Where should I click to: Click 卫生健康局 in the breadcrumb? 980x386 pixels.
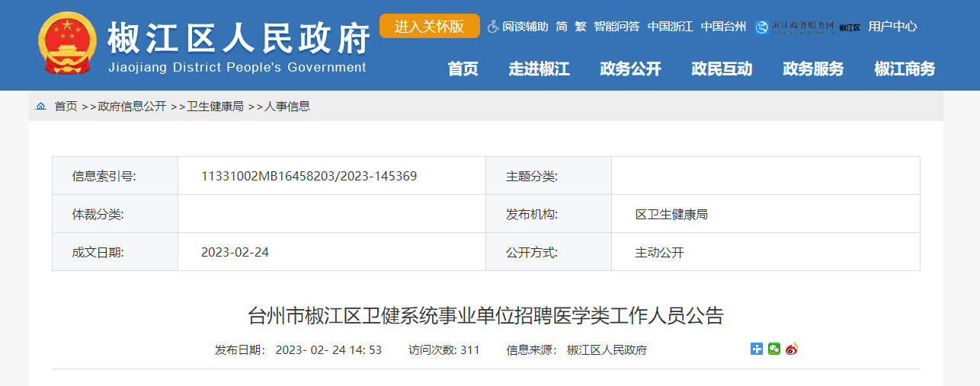click(215, 107)
